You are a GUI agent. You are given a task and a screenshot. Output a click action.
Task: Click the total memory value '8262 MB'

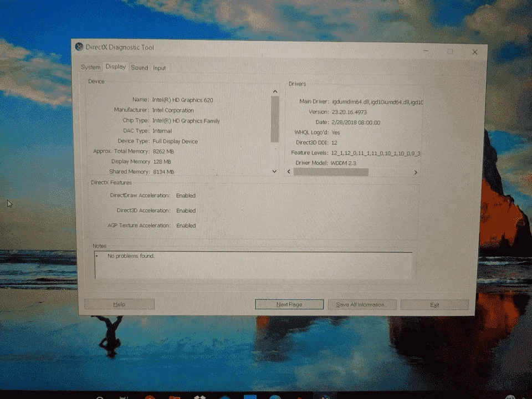[163, 151]
